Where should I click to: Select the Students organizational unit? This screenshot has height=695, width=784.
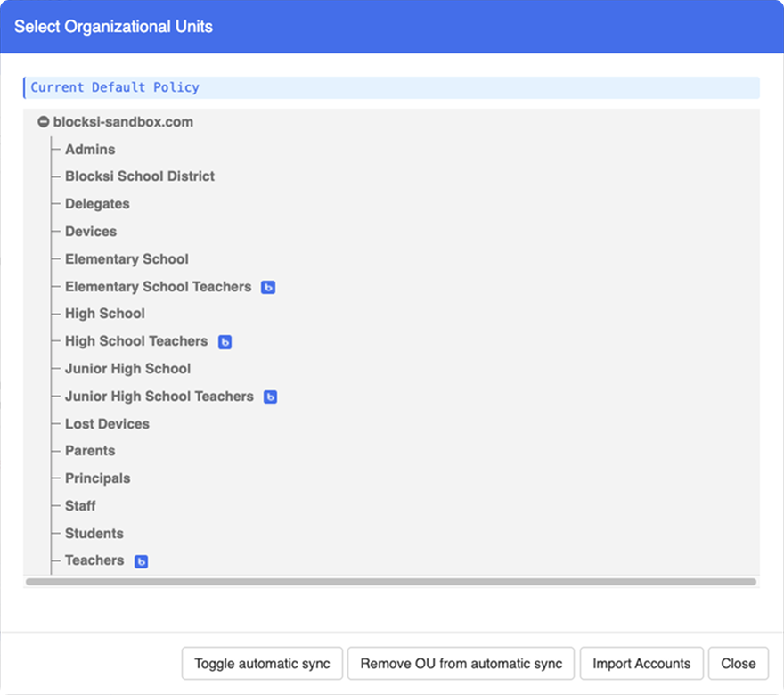94,533
